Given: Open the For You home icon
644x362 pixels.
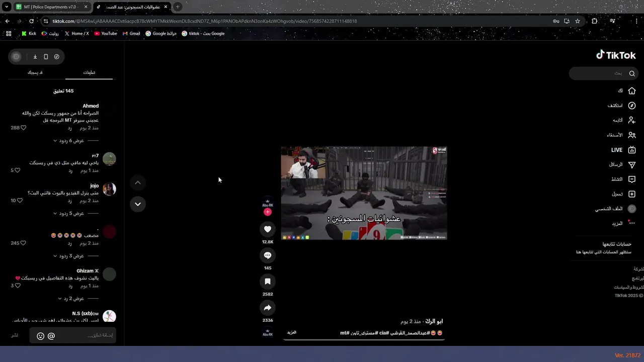Looking at the screenshot, I should coord(632,91).
